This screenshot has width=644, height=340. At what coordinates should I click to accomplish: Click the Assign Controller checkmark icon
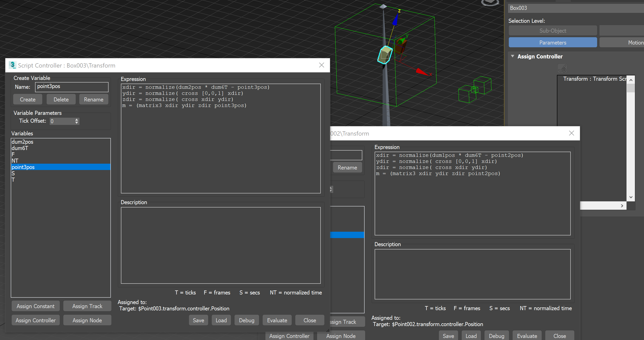click(562, 68)
